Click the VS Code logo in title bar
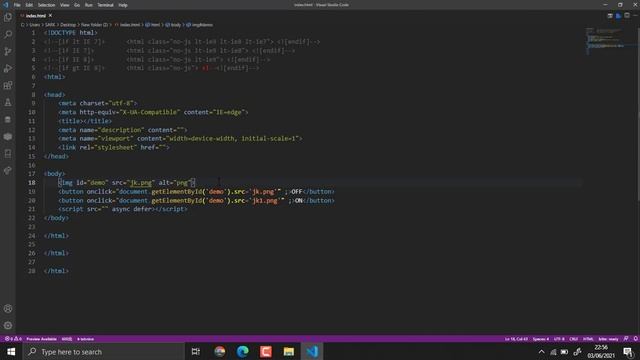 pos(6,5)
